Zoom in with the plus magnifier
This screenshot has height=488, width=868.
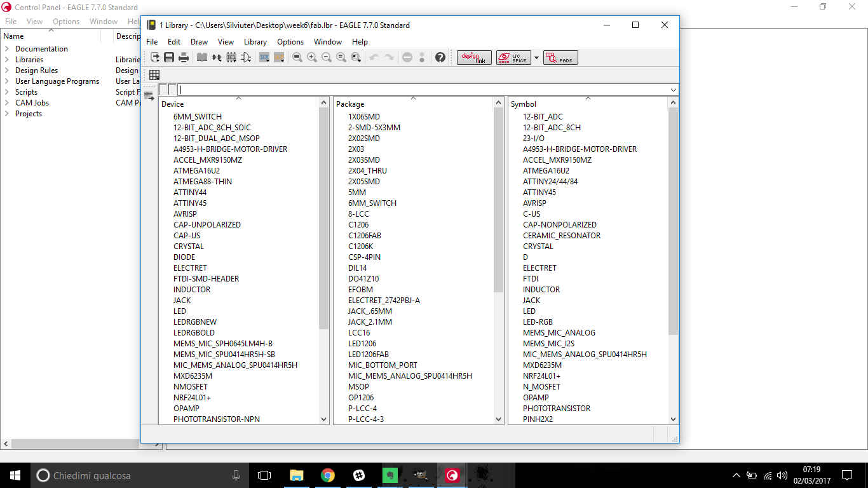tap(312, 58)
